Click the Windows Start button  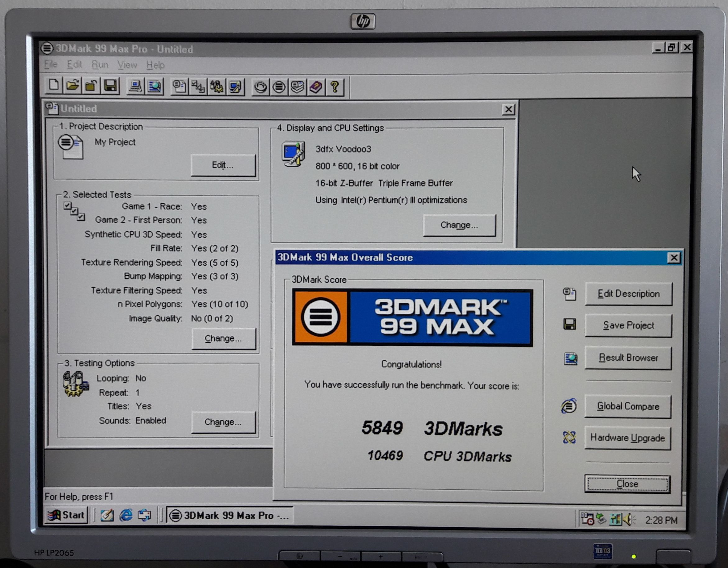66,515
